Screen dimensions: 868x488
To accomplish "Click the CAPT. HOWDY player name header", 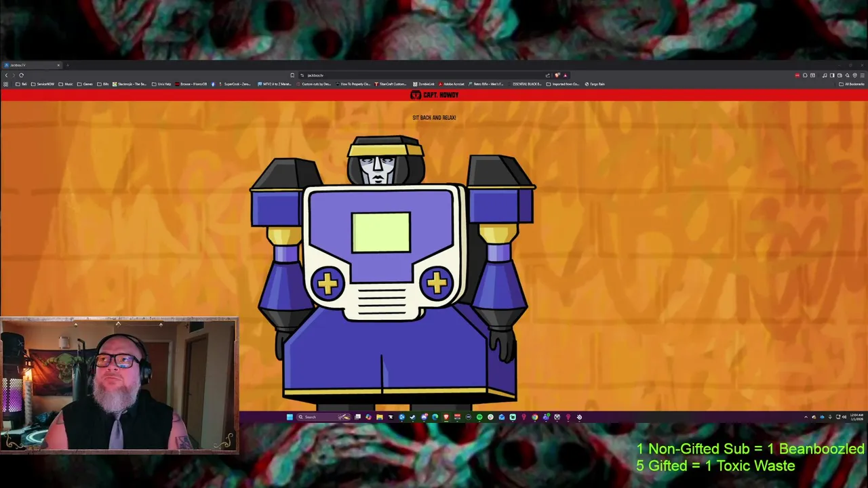I will [435, 95].
